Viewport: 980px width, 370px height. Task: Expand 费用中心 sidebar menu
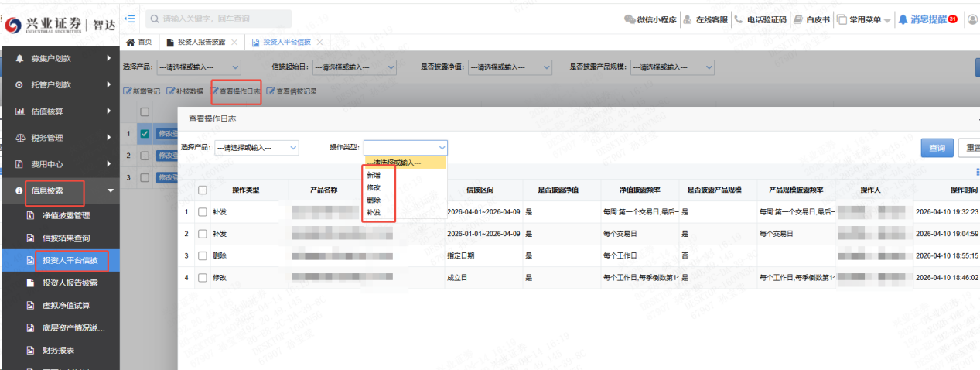coord(60,164)
